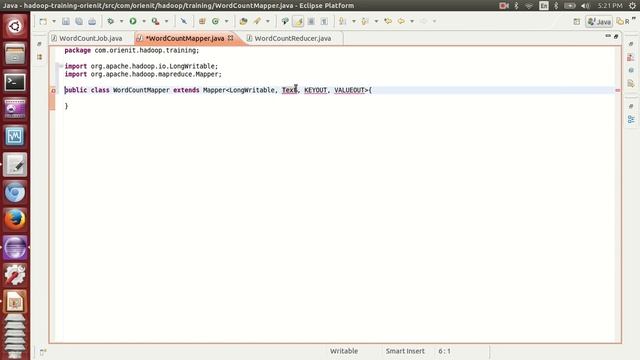Viewport: 640px width, 360px height.
Task: Minimize the editor area
Action: coord(608,36)
